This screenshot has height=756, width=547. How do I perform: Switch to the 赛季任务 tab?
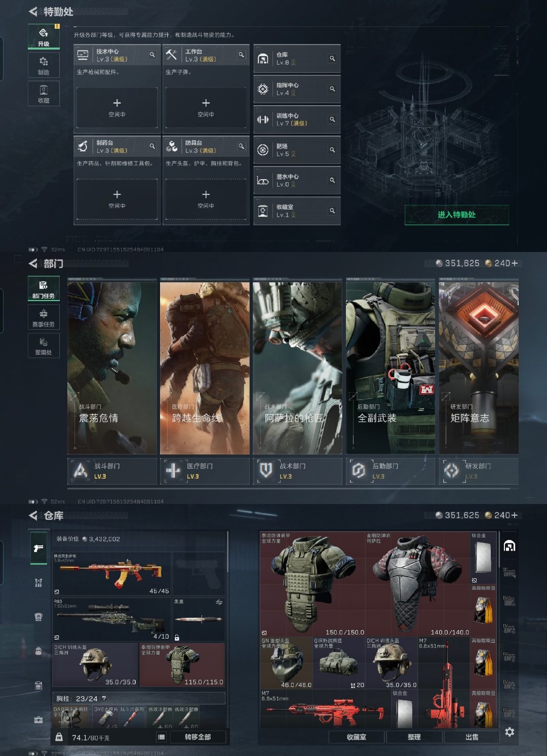coord(44,318)
